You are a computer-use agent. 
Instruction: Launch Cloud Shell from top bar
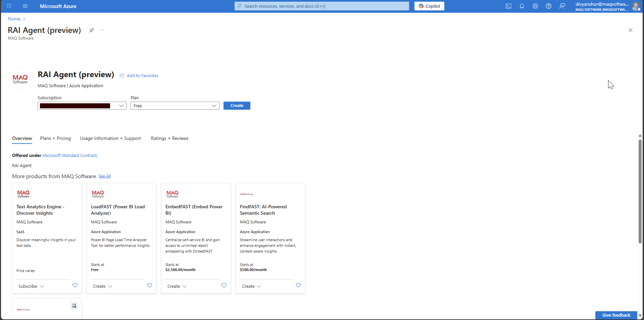tap(508, 6)
